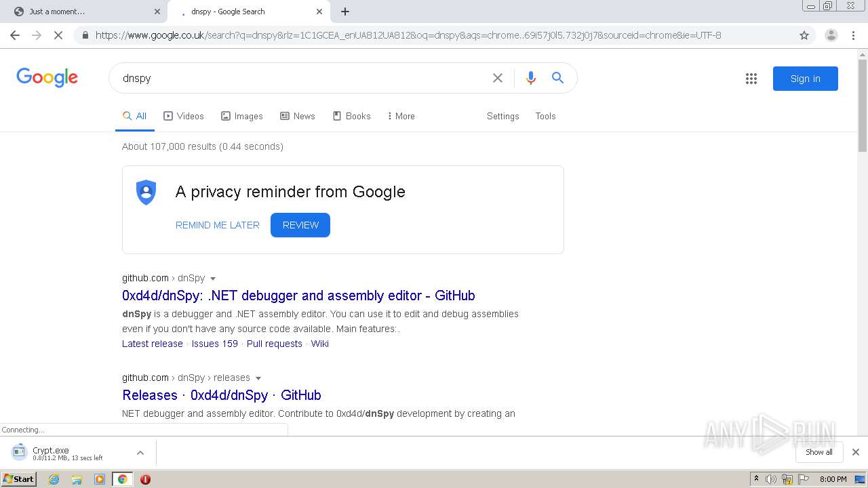868x488 pixels.
Task: Open the Tools search options
Action: [545, 116]
